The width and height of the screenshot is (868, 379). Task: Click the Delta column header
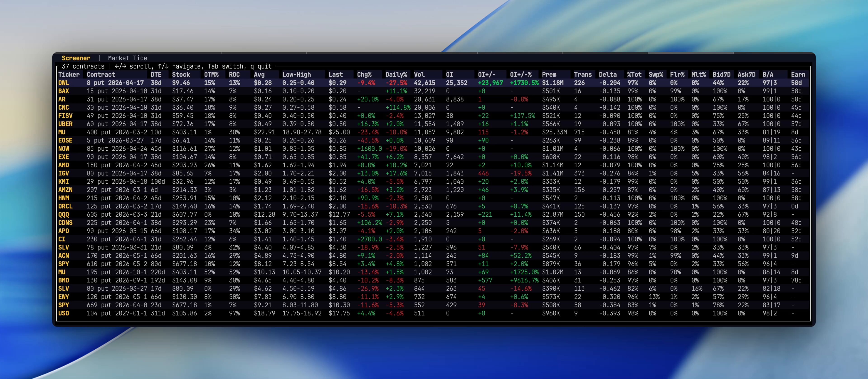coord(608,75)
